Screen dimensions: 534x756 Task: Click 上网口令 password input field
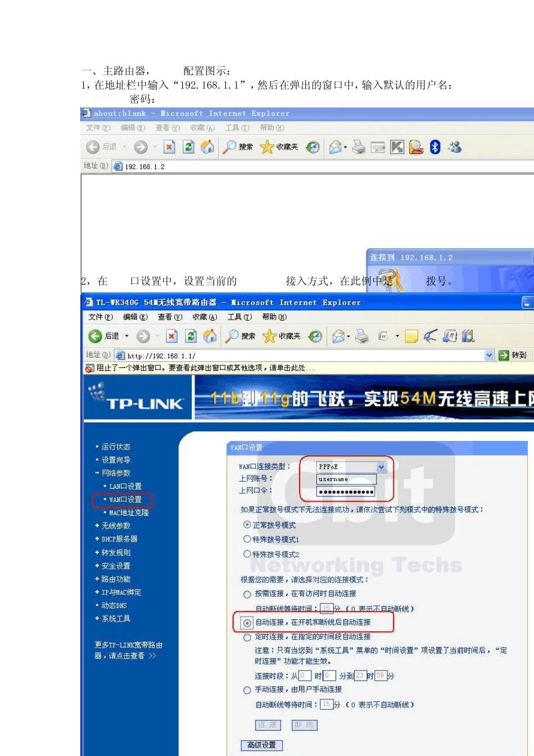346,492
